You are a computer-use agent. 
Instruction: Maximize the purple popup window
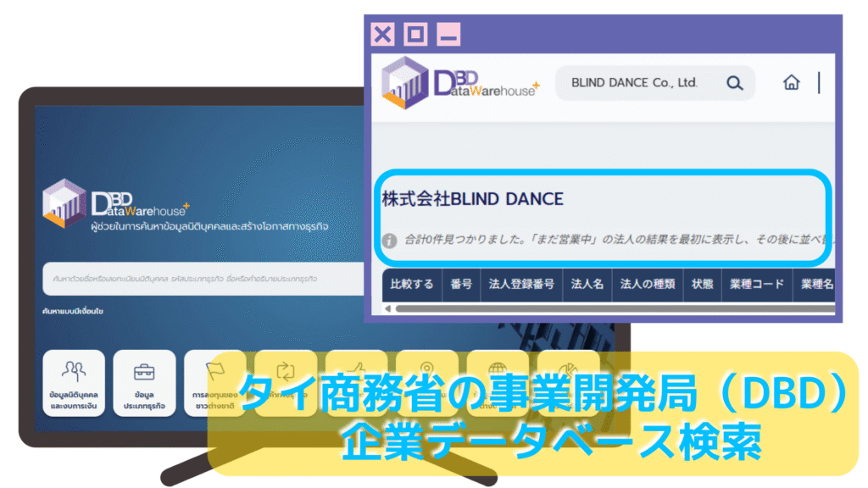415,34
